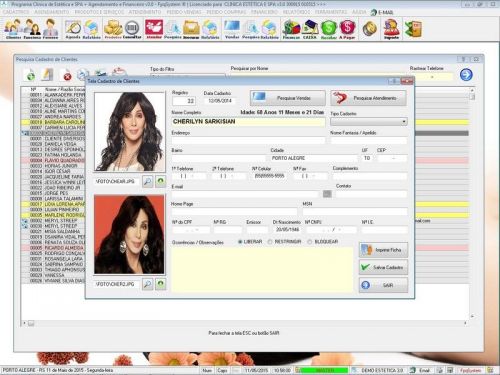Click the blue arrow search icon
Image resolution: width=500 pixels, height=375 pixels.
[466, 74]
